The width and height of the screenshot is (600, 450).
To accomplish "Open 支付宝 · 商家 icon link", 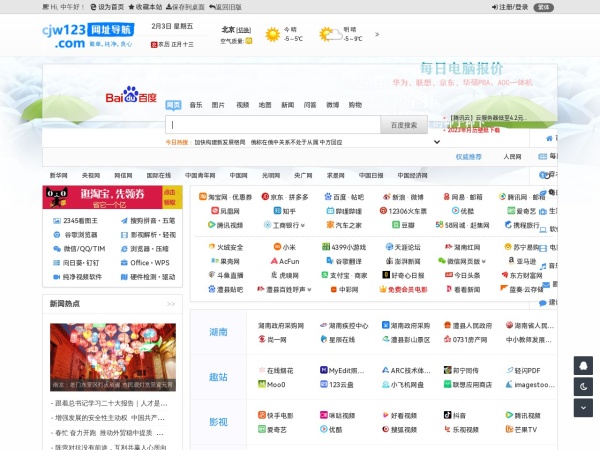I will (324, 275).
